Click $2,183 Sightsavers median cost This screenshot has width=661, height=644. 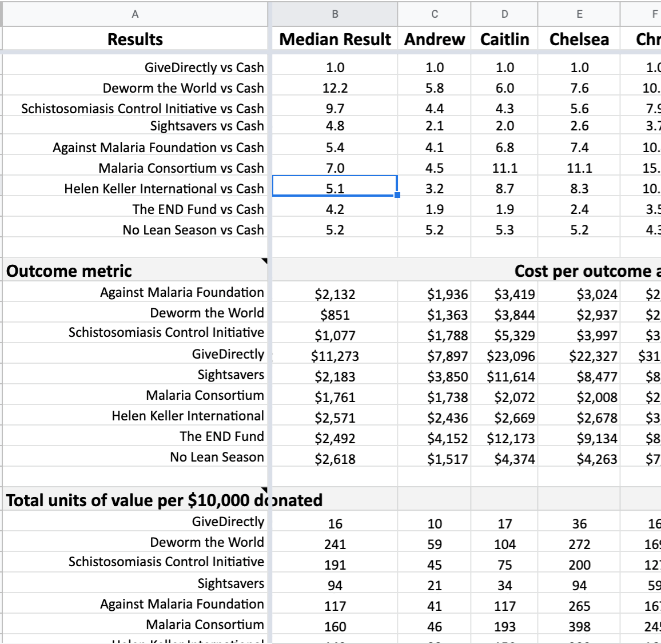(335, 376)
